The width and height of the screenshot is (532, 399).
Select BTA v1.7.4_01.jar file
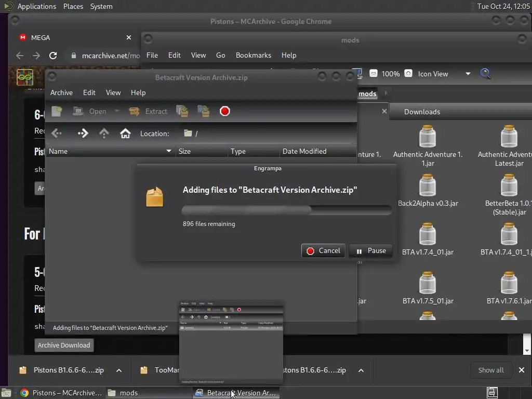tap(428, 240)
